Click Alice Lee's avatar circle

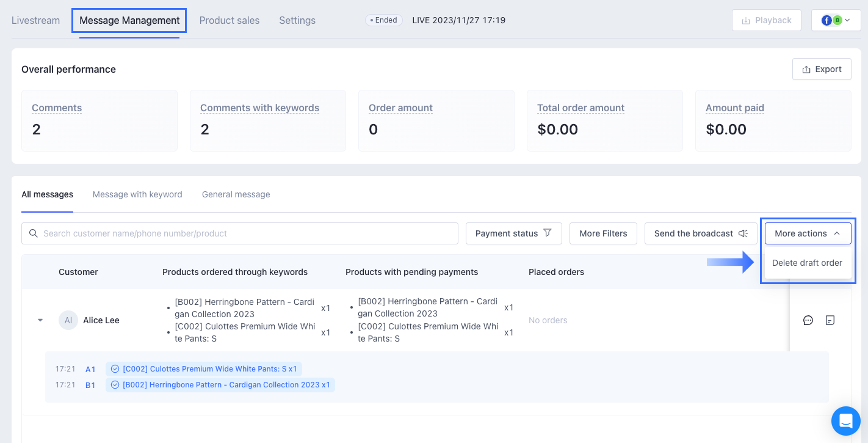[x=68, y=320]
